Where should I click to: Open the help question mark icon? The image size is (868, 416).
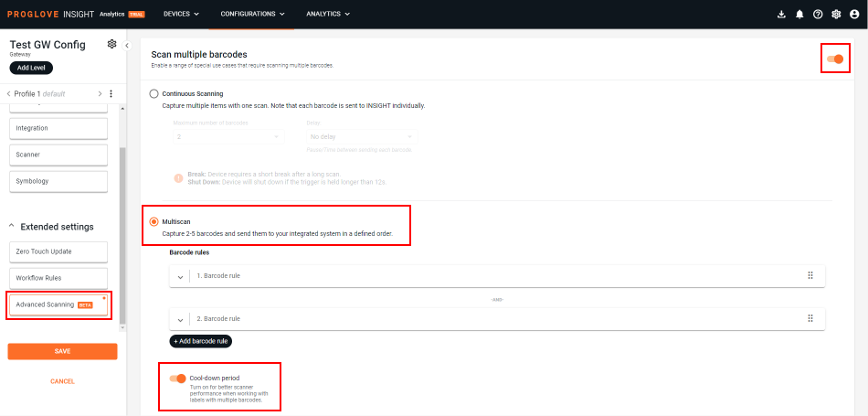coord(818,15)
